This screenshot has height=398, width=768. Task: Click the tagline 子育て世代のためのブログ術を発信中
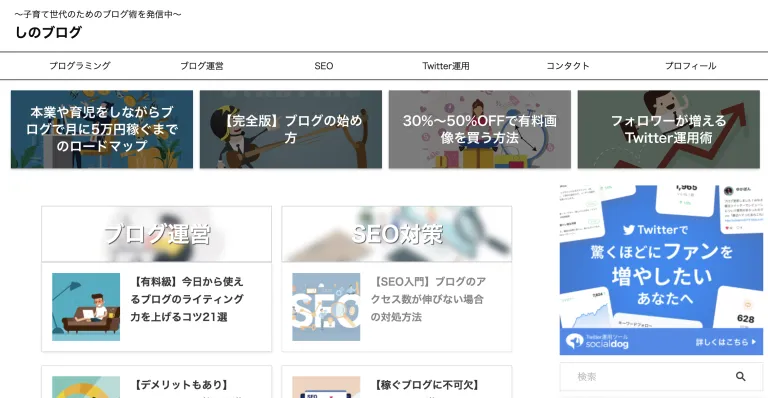pyautogui.click(x=98, y=14)
